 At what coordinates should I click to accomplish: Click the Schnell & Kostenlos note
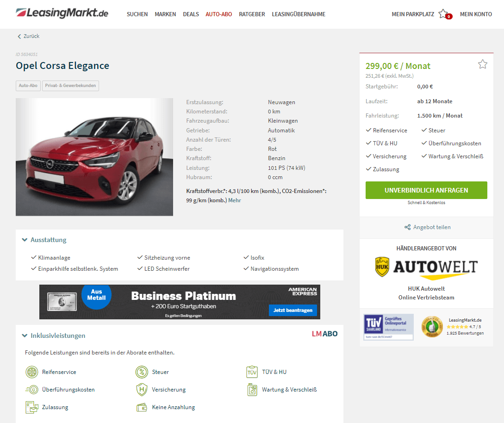[x=426, y=203]
